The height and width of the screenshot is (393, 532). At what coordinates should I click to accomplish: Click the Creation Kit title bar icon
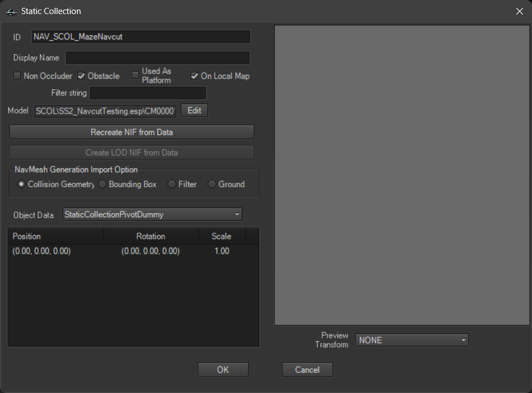click(11, 11)
